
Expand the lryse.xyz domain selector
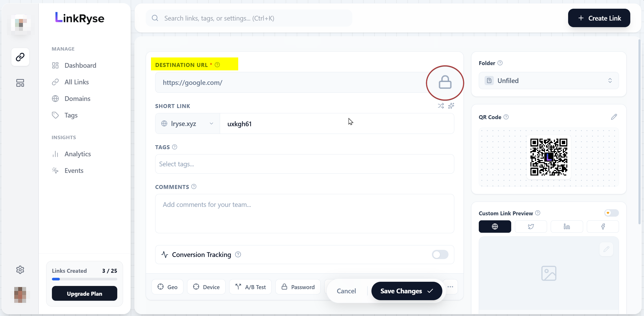[x=187, y=123]
